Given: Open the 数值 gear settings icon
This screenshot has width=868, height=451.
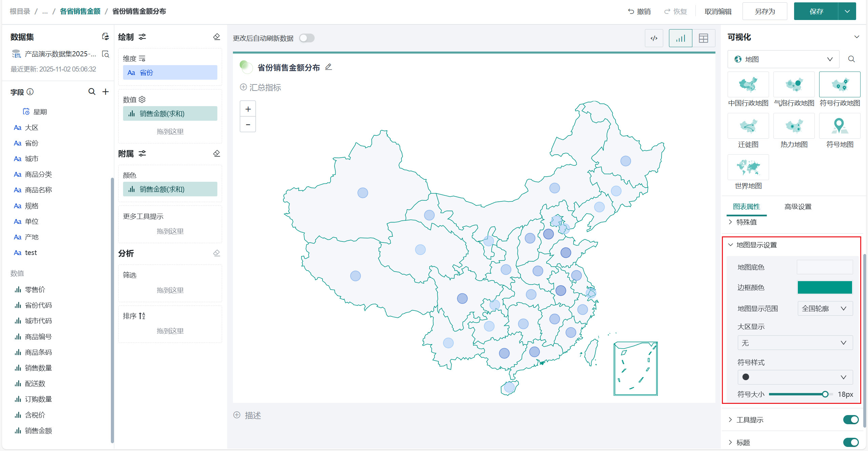Looking at the screenshot, I should tap(142, 99).
